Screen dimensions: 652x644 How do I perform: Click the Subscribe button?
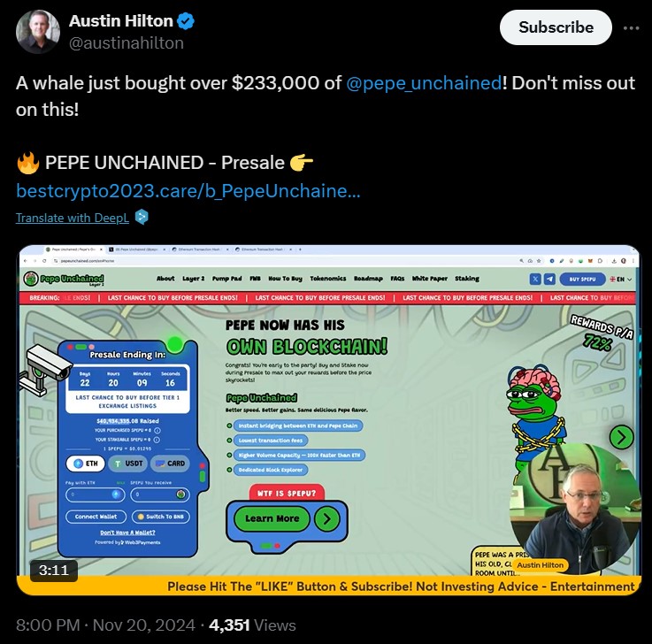tap(556, 27)
